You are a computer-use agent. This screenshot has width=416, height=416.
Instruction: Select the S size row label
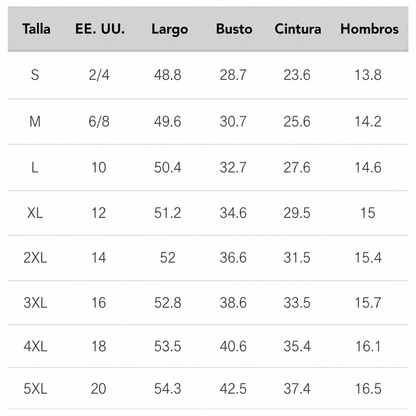coord(35,75)
